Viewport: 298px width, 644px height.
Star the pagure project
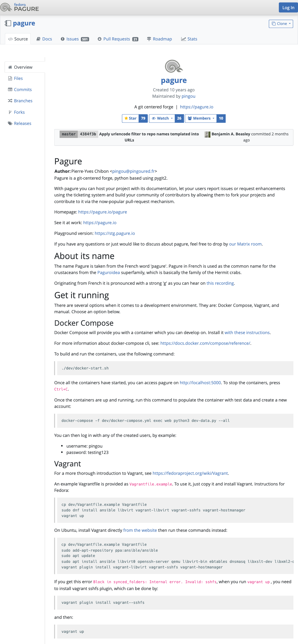(x=130, y=118)
